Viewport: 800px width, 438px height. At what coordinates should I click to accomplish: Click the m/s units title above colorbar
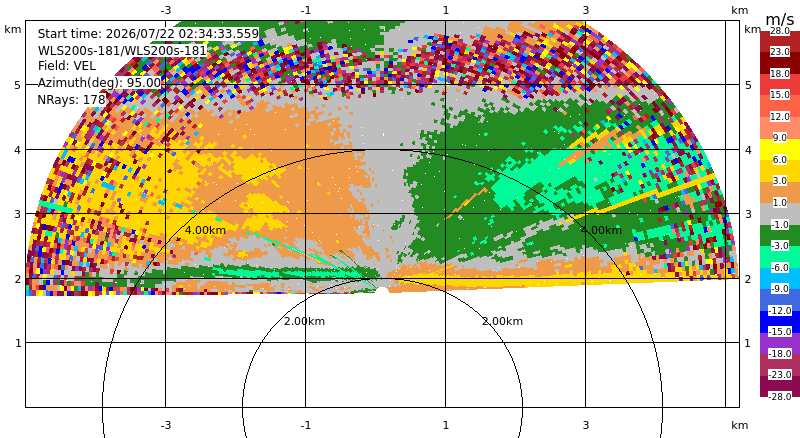pos(780,19)
